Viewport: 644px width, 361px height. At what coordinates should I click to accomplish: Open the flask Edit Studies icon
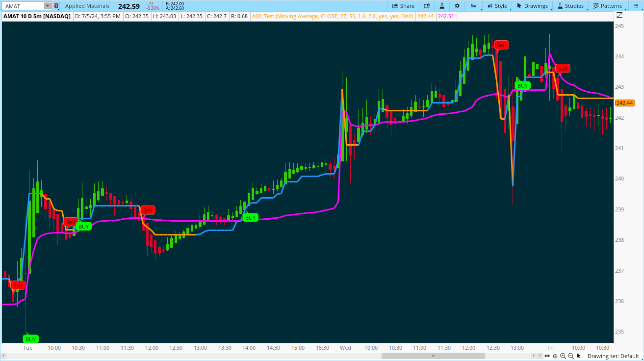[442, 6]
